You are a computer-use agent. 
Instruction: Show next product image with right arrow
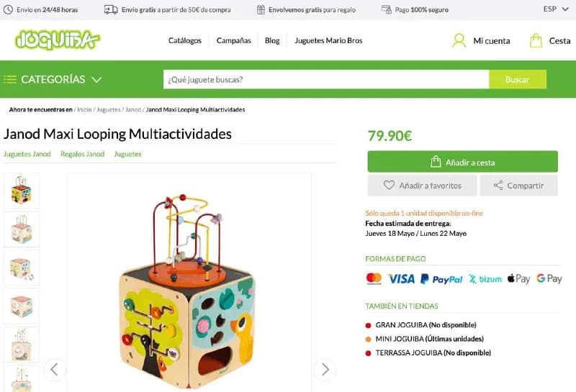point(325,369)
